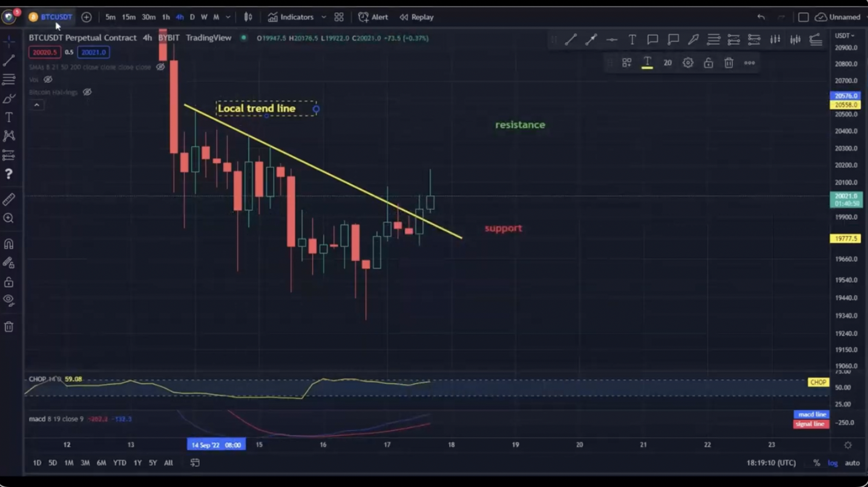Pick the text tool in favorites toolbar
This screenshot has height=487, width=868.
[632, 39]
